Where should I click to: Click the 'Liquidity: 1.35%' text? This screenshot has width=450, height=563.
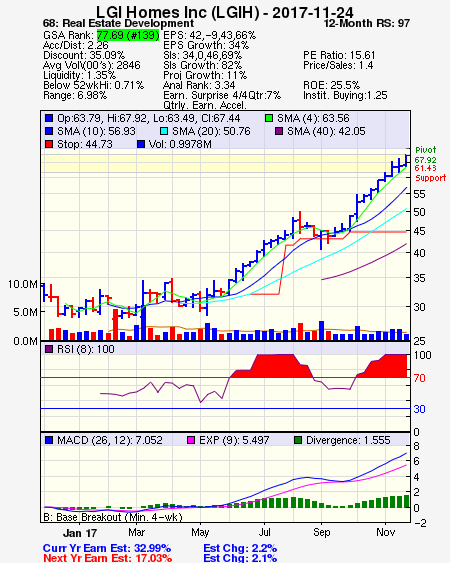pyautogui.click(x=79, y=75)
